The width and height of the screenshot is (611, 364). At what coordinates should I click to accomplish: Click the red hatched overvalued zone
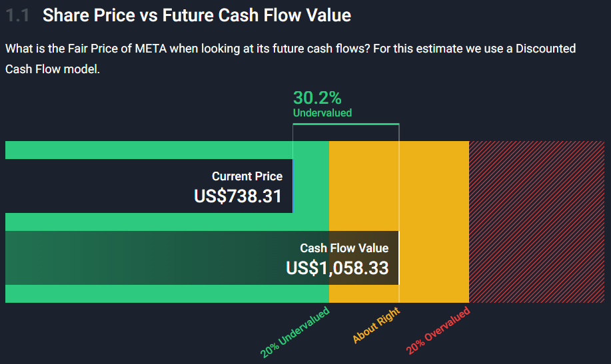538,220
